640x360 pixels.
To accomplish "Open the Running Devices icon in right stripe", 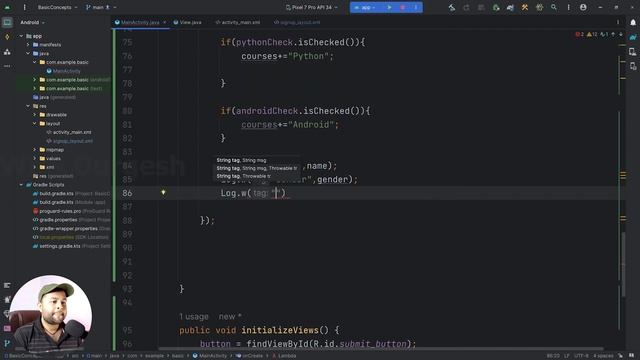I will coord(633,66).
